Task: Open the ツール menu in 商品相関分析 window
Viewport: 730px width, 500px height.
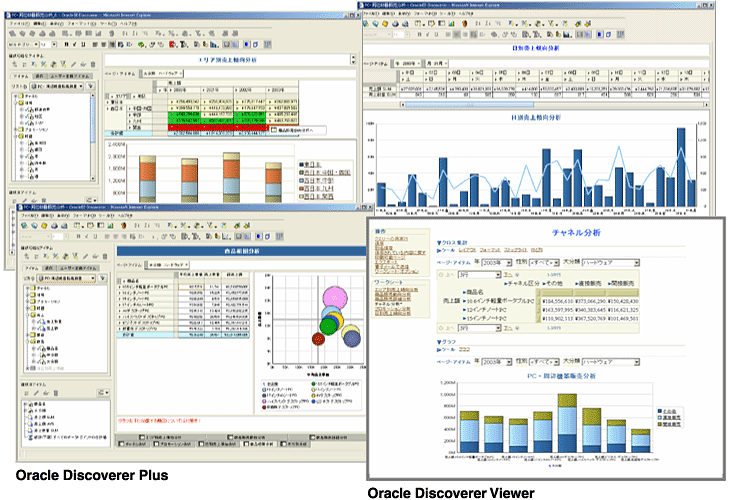Action: pos(107,216)
